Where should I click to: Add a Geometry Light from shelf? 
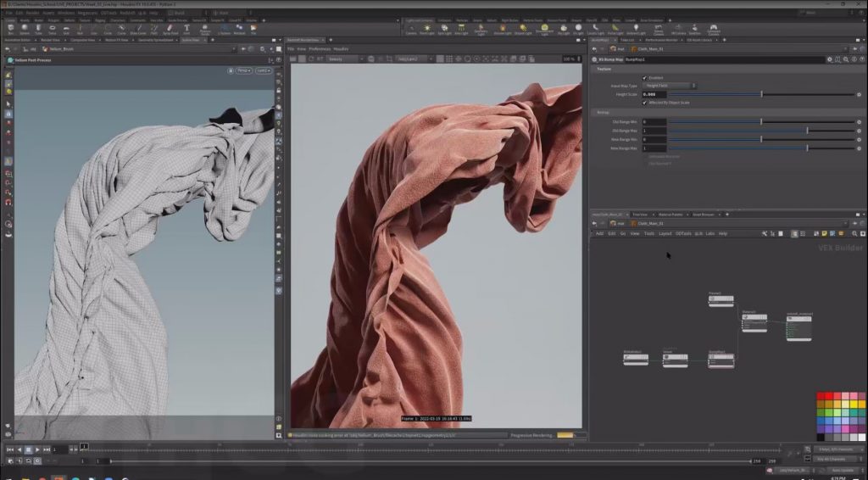coord(481,30)
